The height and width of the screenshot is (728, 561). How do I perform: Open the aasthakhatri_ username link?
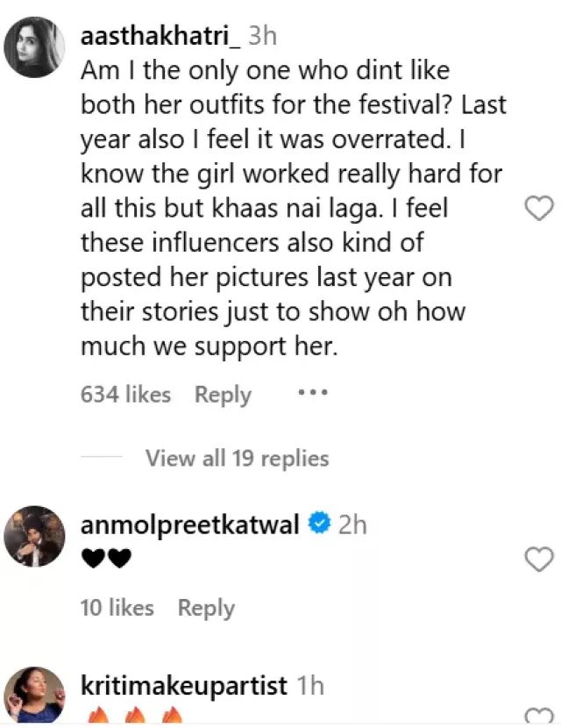tap(160, 36)
